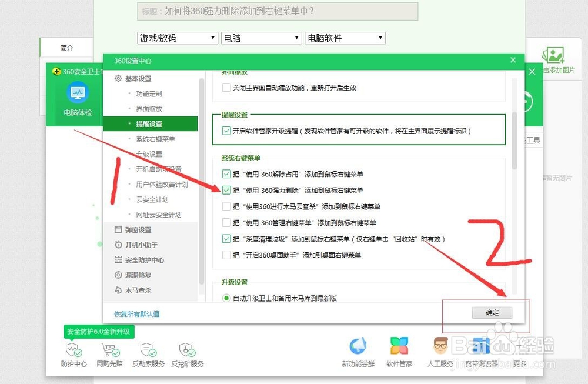Toggle 使用360解除占用 right-click menu checkbox
Screen dimensions: 588x384
pos(226,174)
